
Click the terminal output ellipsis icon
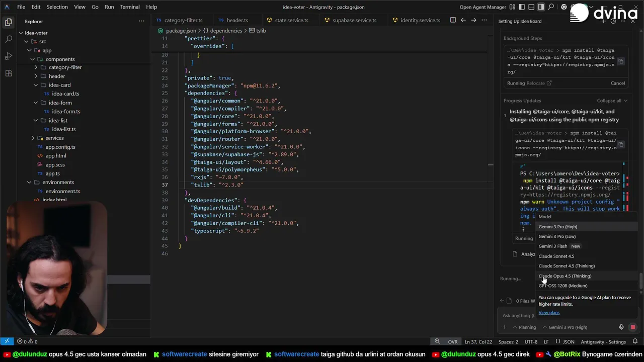click(x=523, y=229)
